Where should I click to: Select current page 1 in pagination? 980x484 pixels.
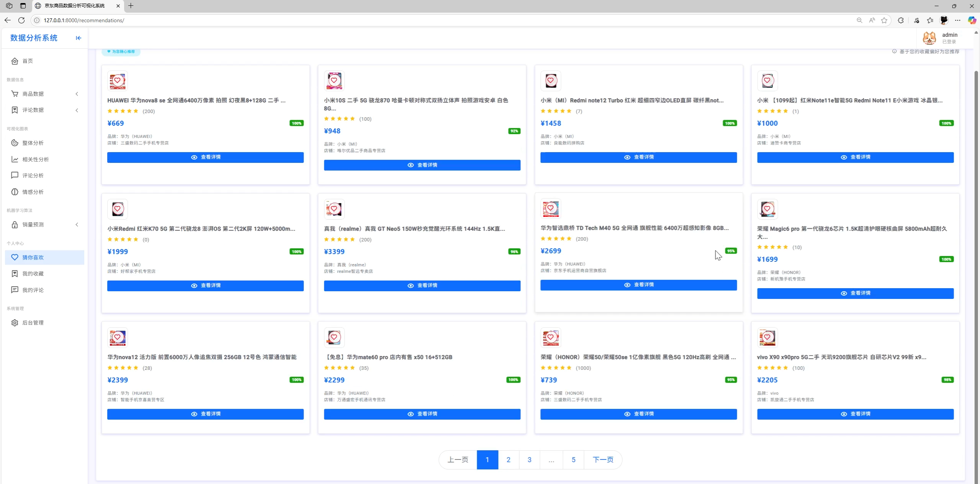(x=488, y=460)
